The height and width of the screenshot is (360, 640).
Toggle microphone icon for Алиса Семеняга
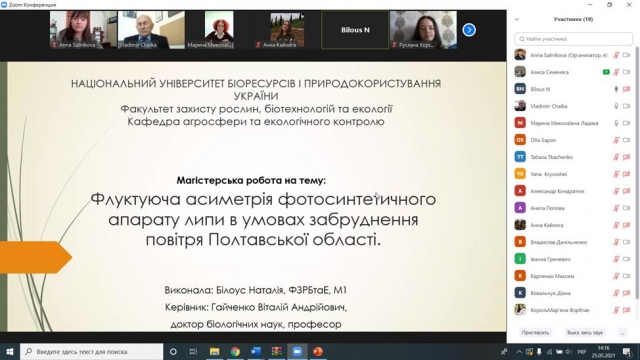[616, 72]
